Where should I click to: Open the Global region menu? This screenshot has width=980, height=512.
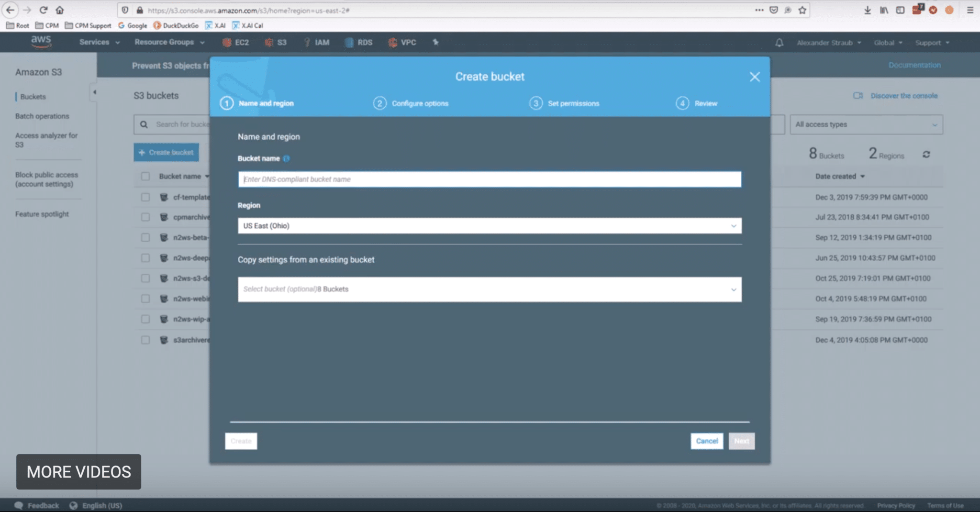[x=888, y=43]
